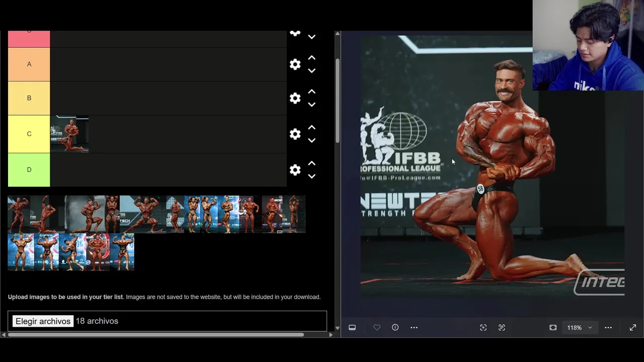This screenshot has width=644, height=362.
Task: Move tier A row up with its arrow
Action: pyautogui.click(x=311, y=58)
